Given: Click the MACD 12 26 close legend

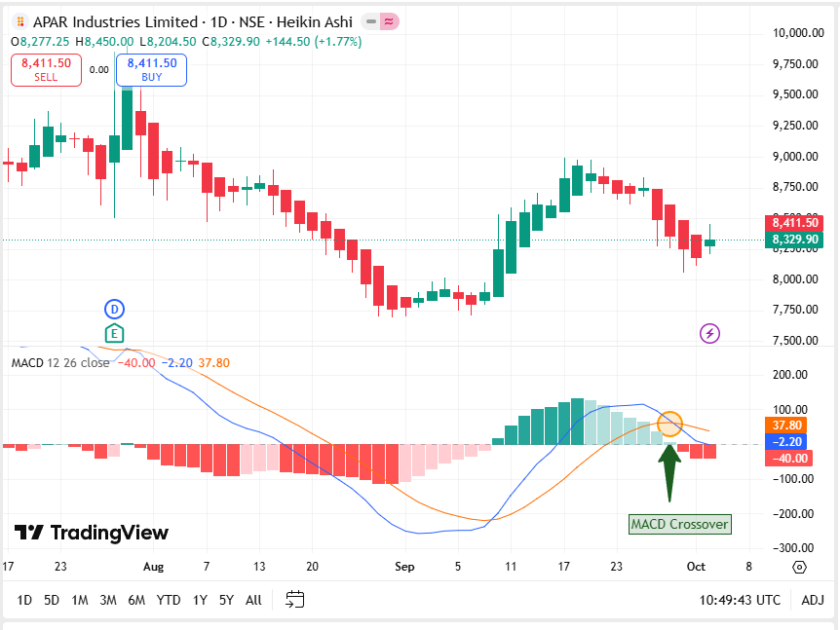Looking at the screenshot, I should [60, 362].
